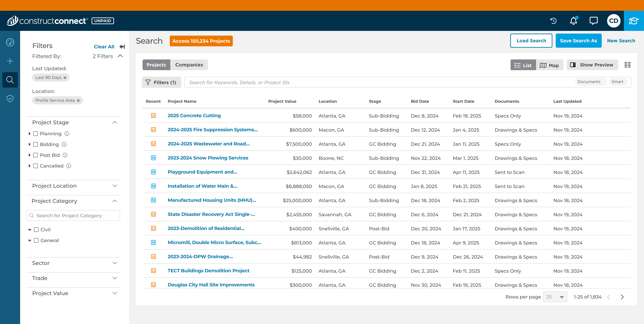
Task: Enable the Civil category checkbox
Action: (36, 230)
